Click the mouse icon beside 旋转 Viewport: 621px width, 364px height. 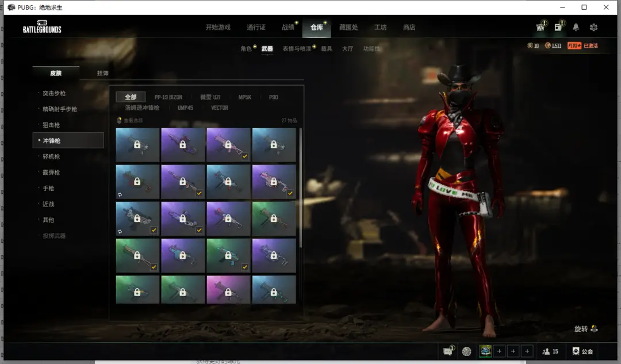tap(594, 329)
